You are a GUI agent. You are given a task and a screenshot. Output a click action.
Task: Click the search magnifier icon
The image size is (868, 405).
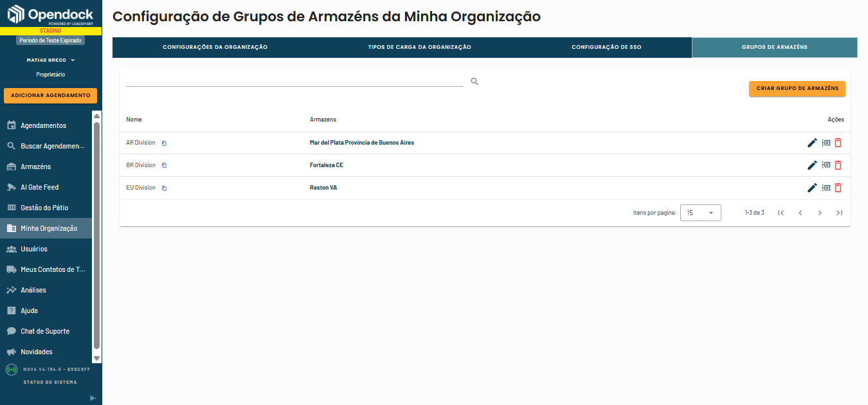475,82
